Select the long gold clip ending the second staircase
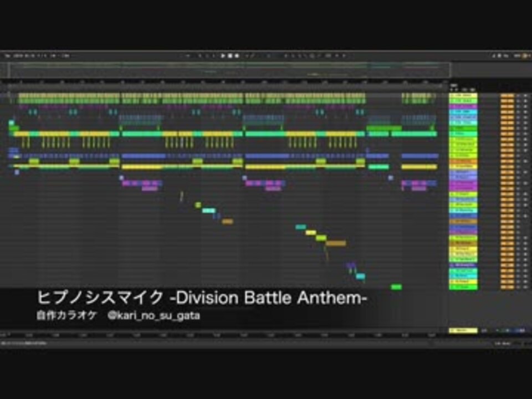The image size is (532, 399). click(336, 243)
